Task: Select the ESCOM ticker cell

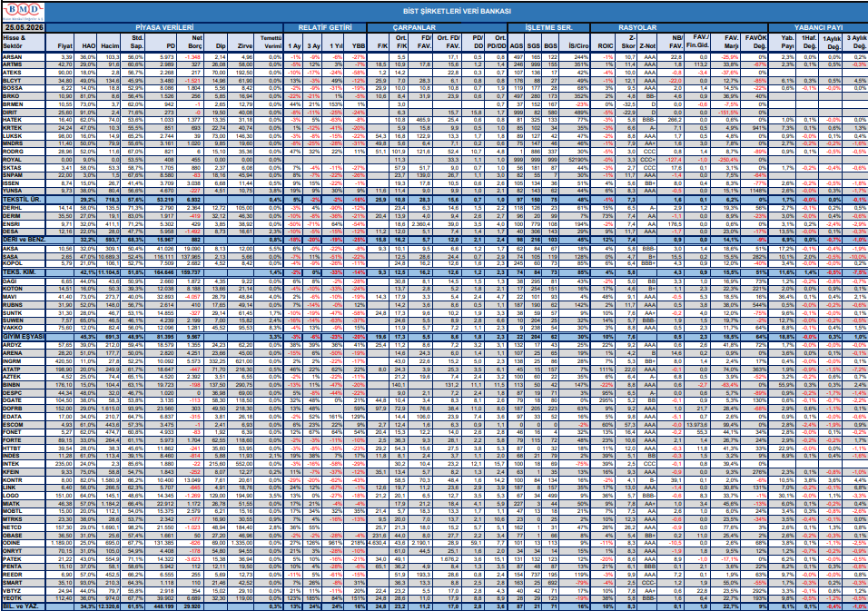Action: 24,424
